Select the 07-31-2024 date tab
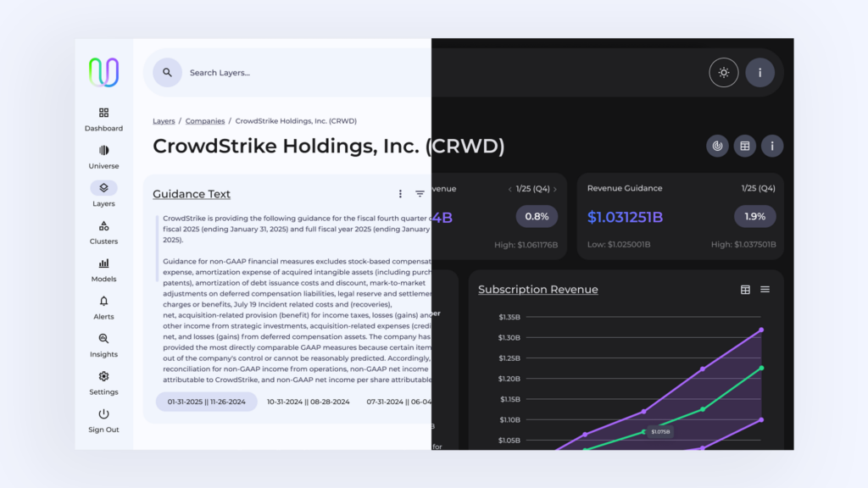The width and height of the screenshot is (868, 488). 398,402
